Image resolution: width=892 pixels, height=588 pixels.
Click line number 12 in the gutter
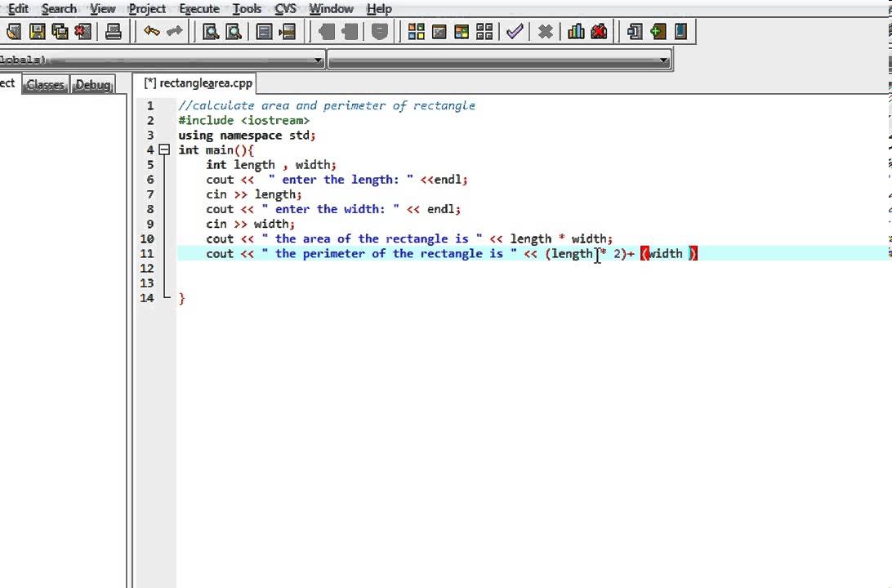coord(147,268)
